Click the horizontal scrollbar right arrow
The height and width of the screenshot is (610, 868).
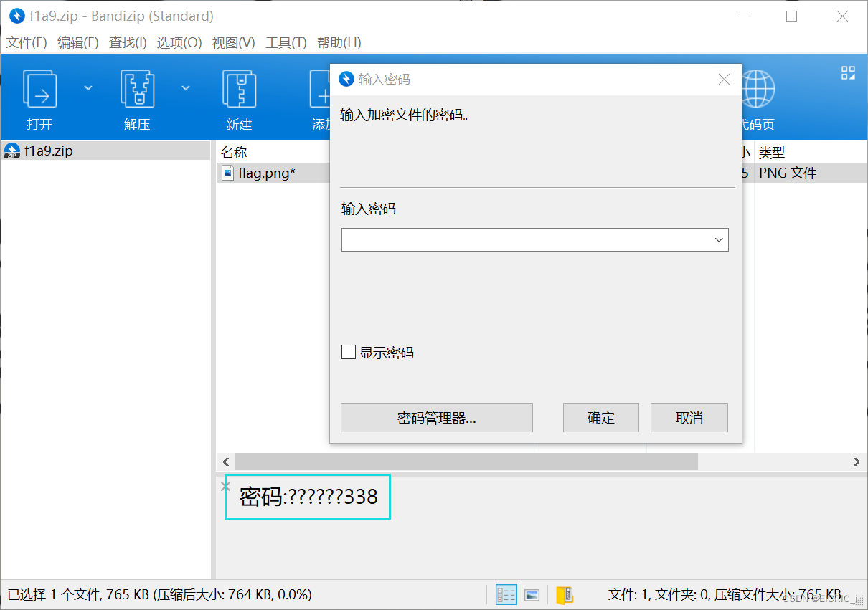(x=857, y=462)
